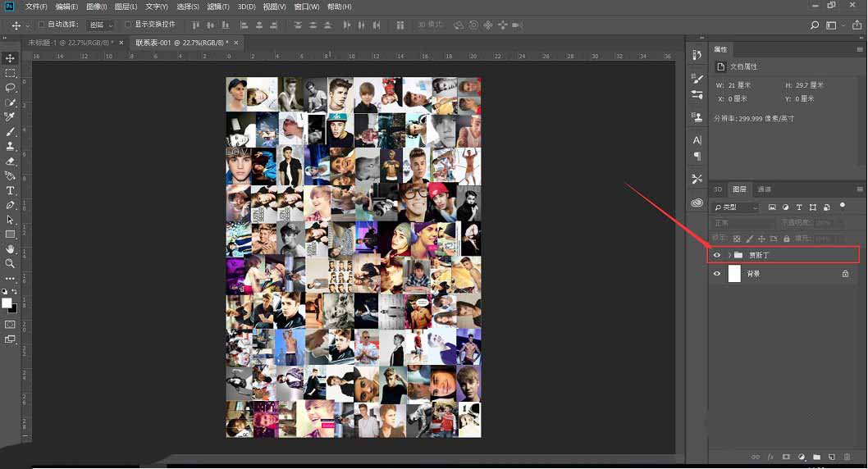Open the layer filter 类型 dropdown

click(x=736, y=207)
